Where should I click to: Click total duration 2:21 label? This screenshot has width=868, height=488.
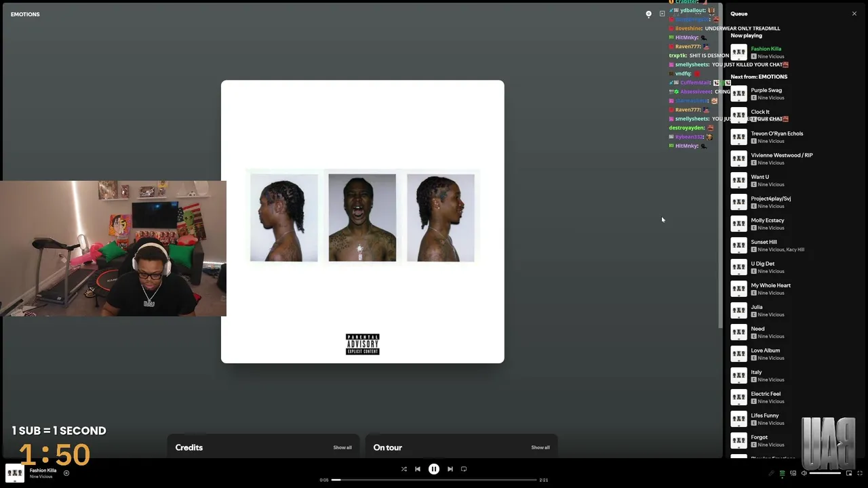pyautogui.click(x=543, y=480)
